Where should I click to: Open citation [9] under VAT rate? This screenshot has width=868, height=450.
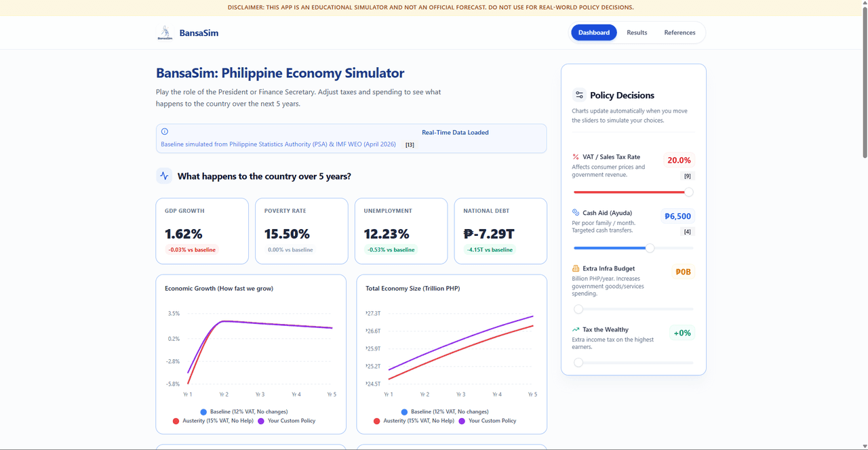(x=688, y=176)
